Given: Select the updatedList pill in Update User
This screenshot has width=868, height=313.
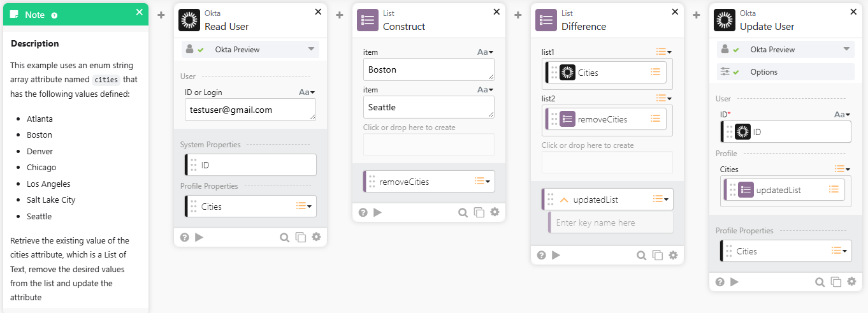Looking at the screenshot, I should point(785,190).
